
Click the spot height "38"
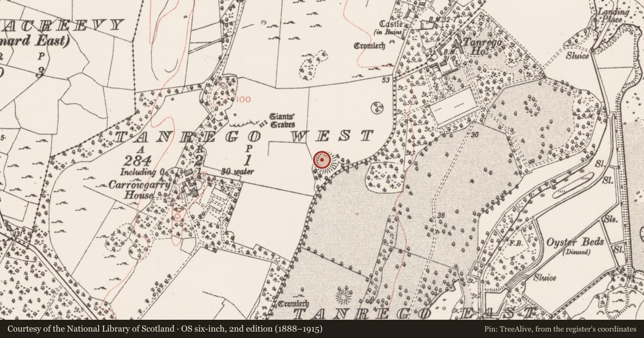click(x=441, y=215)
